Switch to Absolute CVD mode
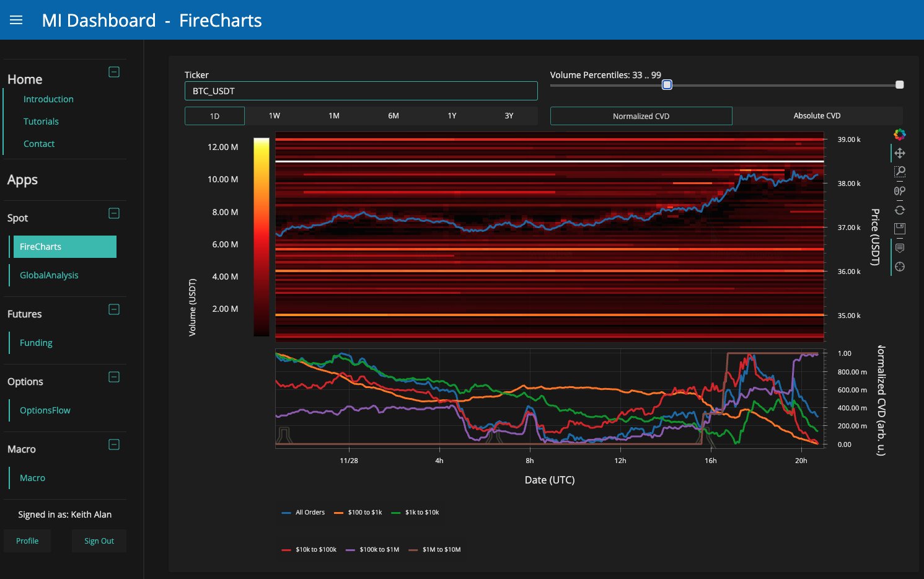The height and width of the screenshot is (579, 924). tap(817, 116)
